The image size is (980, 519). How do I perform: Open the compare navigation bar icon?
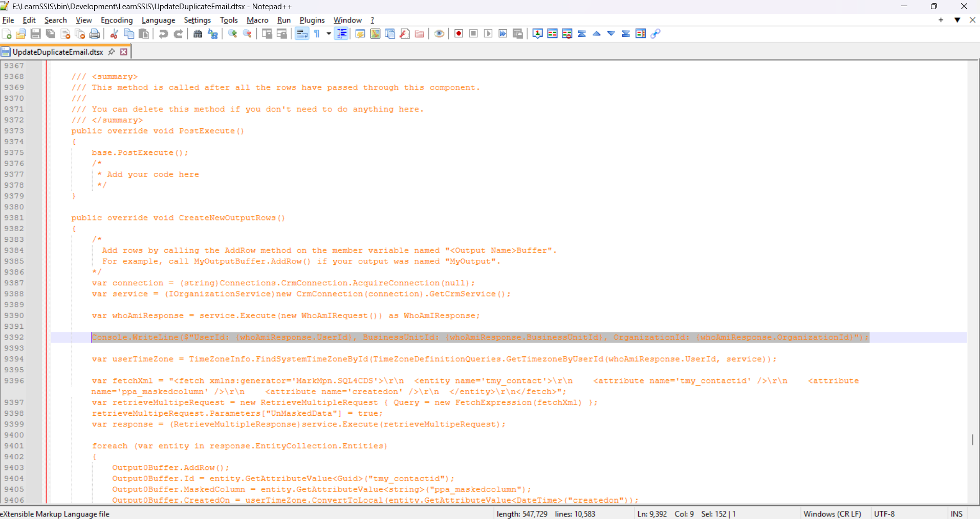641,34
